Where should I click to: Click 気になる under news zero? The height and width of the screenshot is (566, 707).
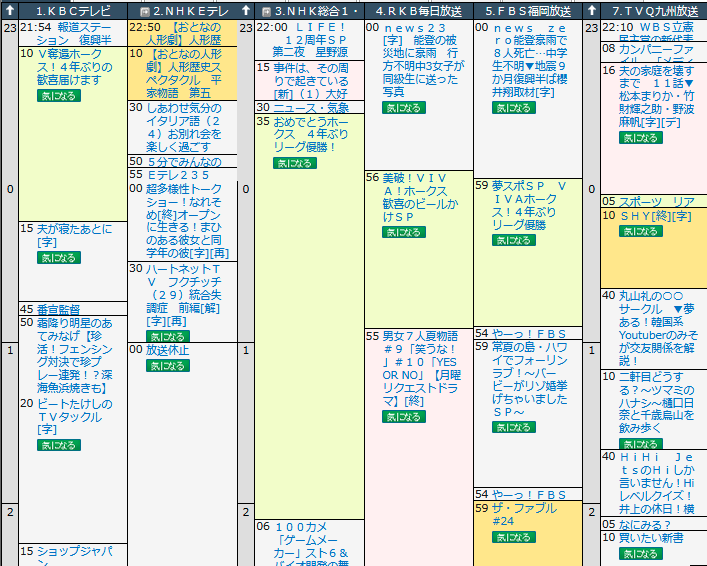[x=514, y=108]
